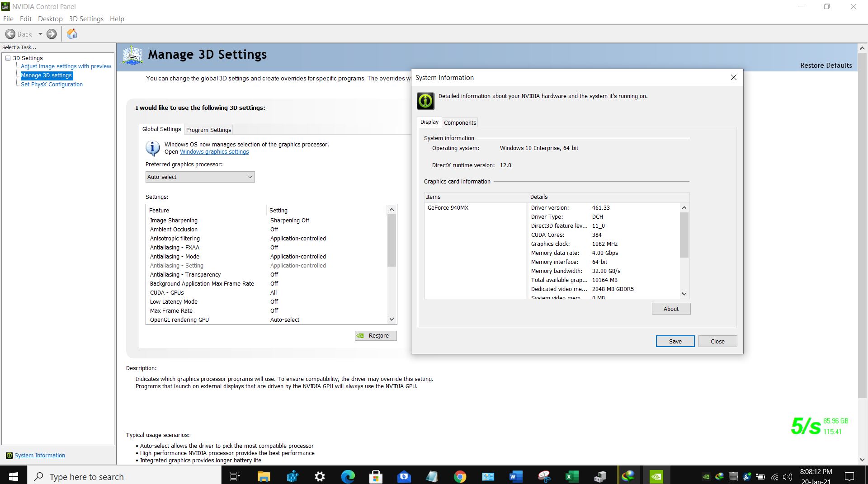Click NVIDIA Control Panel taskbar icon
This screenshot has width=868, height=484.
point(656,476)
